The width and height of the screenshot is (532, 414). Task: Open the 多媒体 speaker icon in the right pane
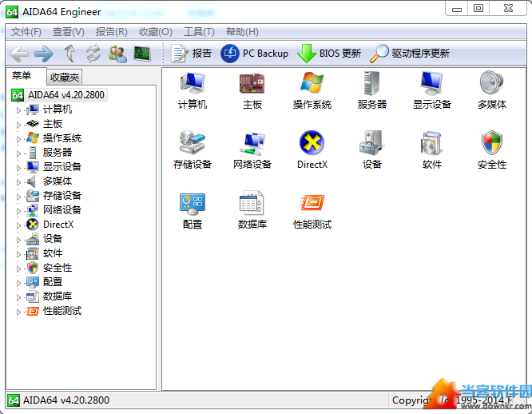(x=491, y=82)
